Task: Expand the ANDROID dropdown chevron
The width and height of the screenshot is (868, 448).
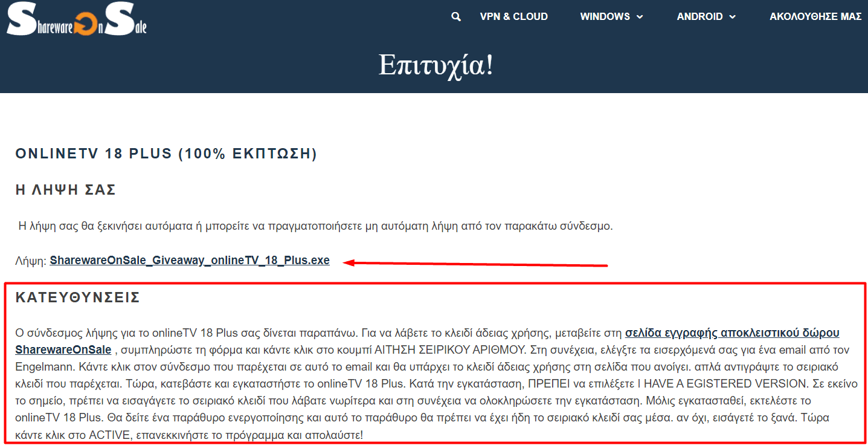Action: (733, 17)
